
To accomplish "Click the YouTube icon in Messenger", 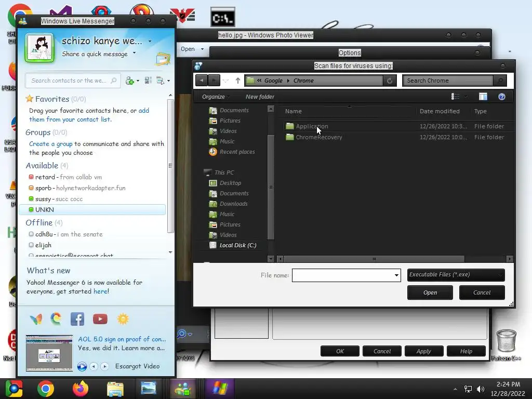I will (x=100, y=319).
